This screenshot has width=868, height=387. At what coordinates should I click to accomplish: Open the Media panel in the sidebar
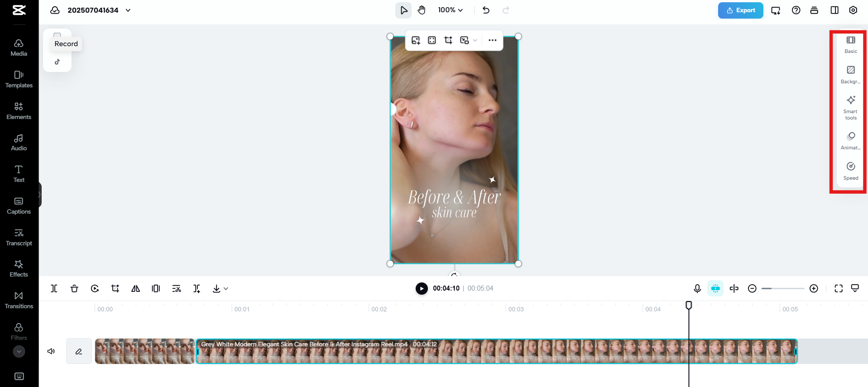pyautogui.click(x=19, y=48)
